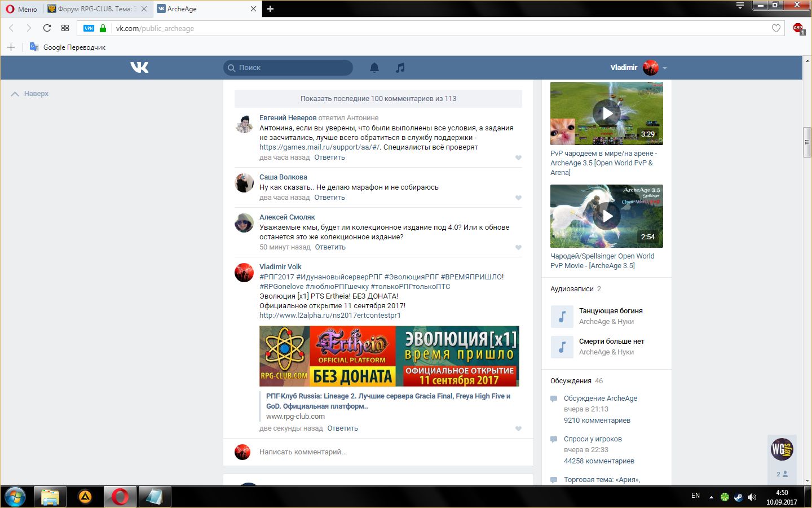Click the browser reload icon
The width and height of the screenshot is (812, 508).
pyautogui.click(x=47, y=28)
